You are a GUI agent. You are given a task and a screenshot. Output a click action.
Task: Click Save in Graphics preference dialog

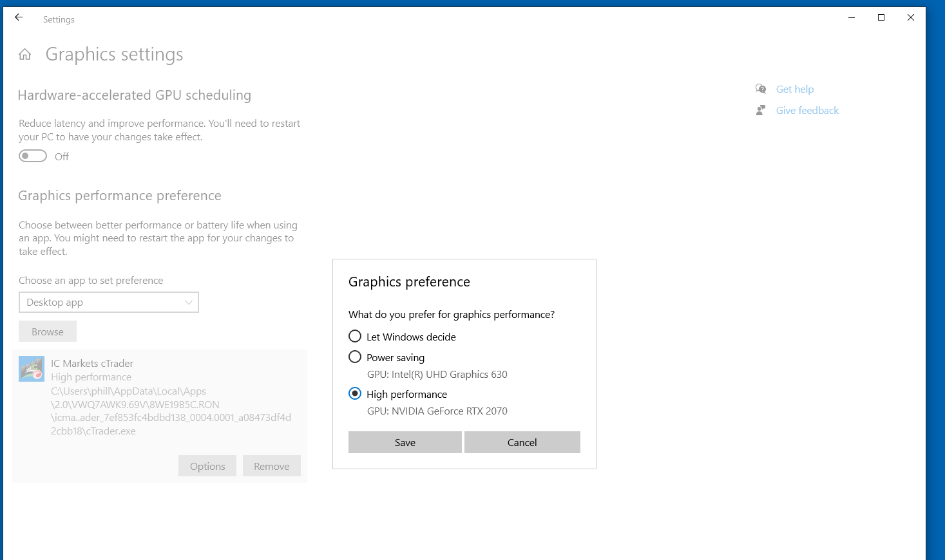(x=405, y=442)
